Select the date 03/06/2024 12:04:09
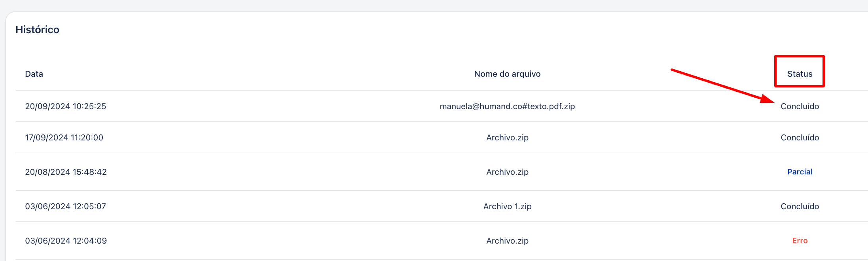868x261 pixels. (66, 241)
